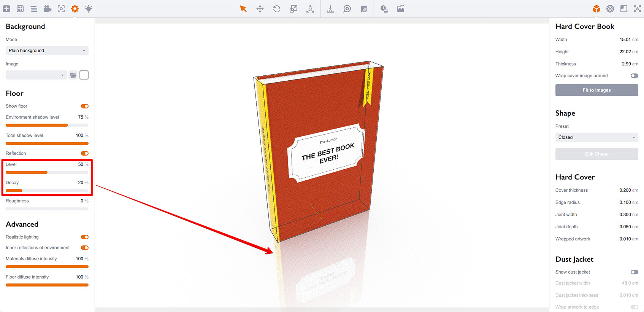
Task: Click the clapperboard animation icon
Action: pyautogui.click(x=401, y=9)
